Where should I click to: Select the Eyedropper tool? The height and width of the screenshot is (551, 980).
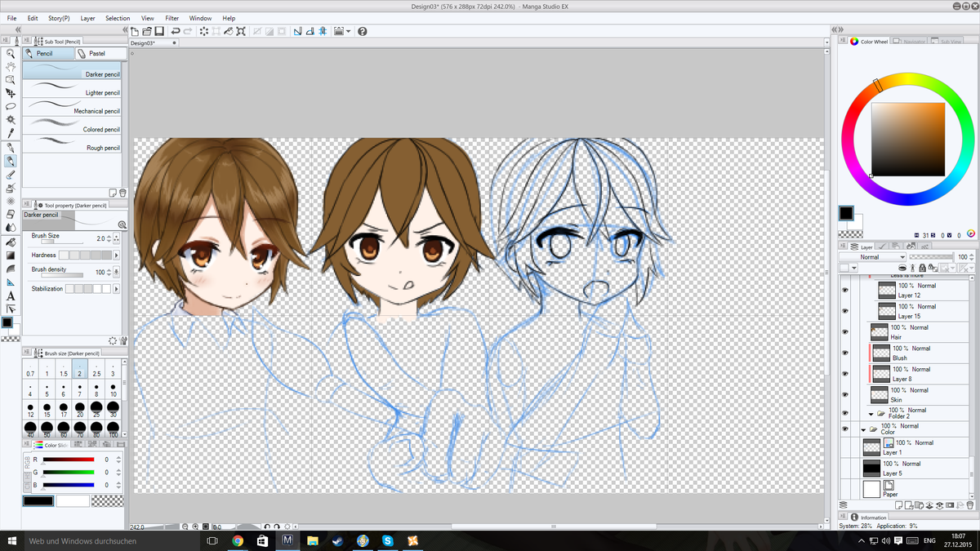11,133
